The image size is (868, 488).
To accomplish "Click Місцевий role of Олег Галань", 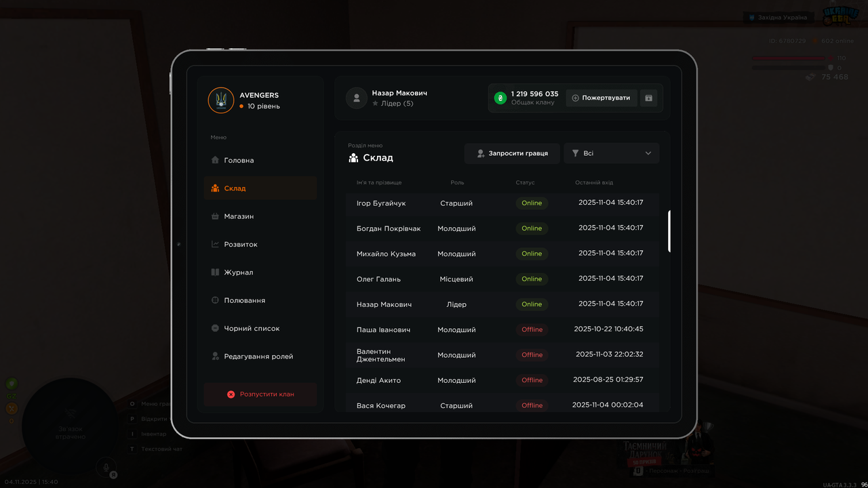I will pos(456,279).
